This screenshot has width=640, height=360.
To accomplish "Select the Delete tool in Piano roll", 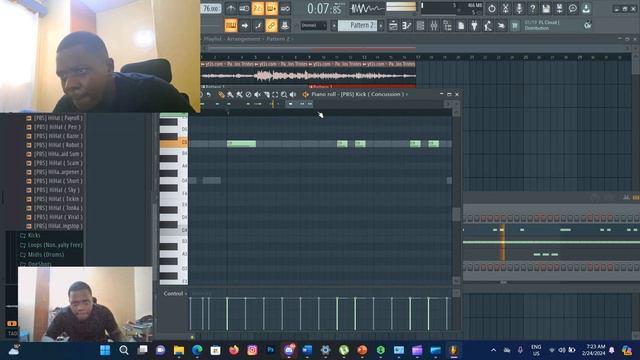I will pos(248,95).
